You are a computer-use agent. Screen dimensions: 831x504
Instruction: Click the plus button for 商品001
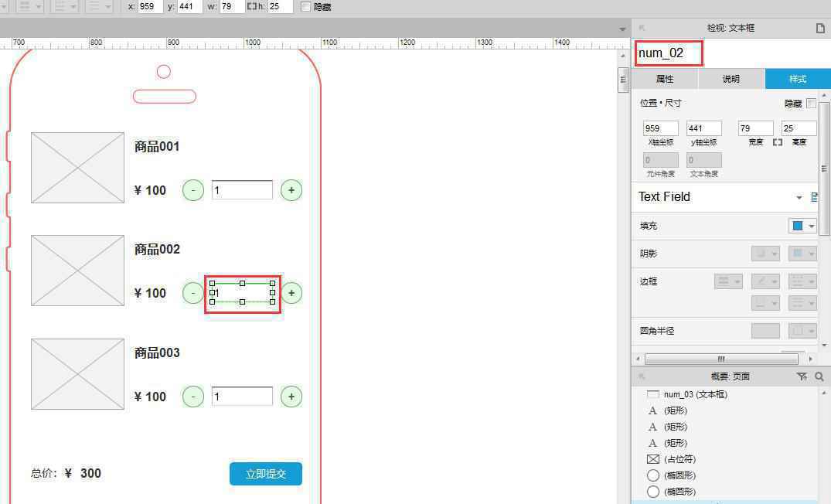(x=291, y=190)
